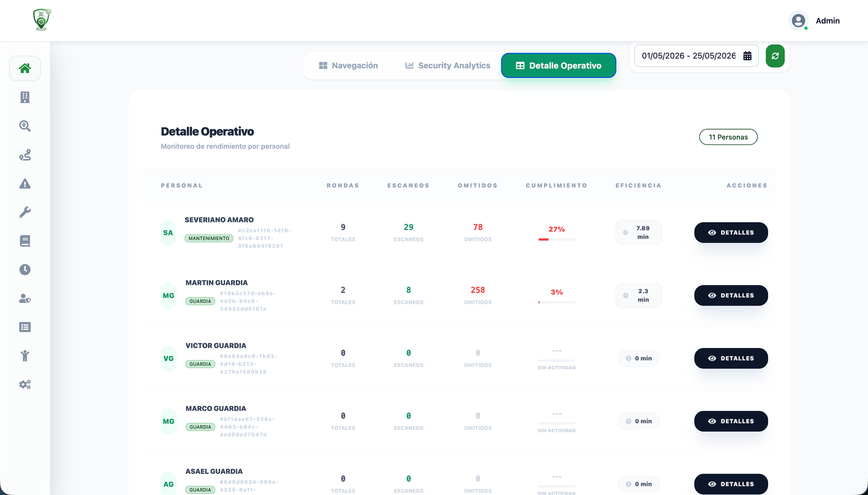Image resolution: width=868 pixels, height=495 pixels.
Task: Click the MG avatar for Martin Guardia
Action: pos(169,296)
